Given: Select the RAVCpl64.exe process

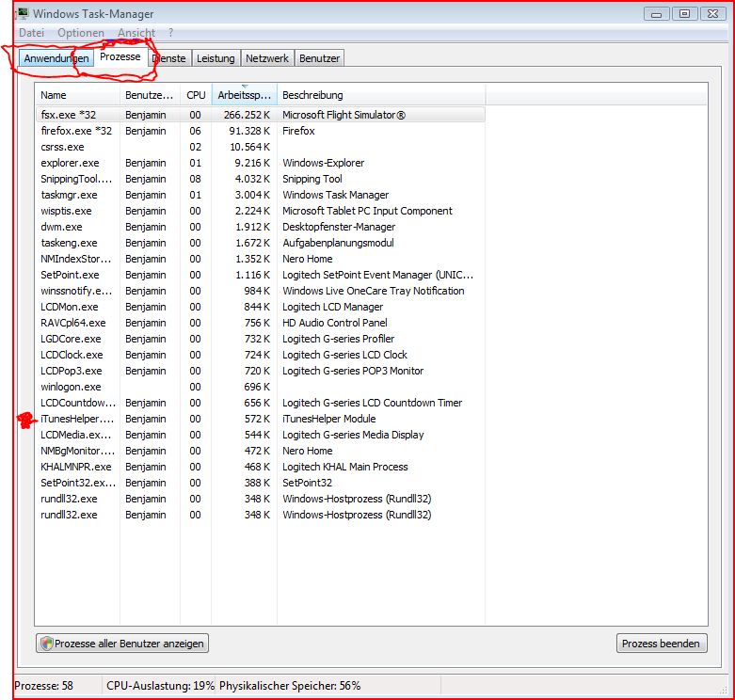Looking at the screenshot, I should (260, 323).
